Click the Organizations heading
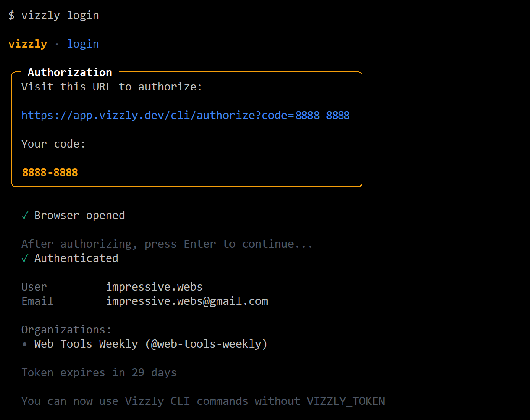Image resolution: width=530 pixels, height=420 pixels. (x=66, y=330)
